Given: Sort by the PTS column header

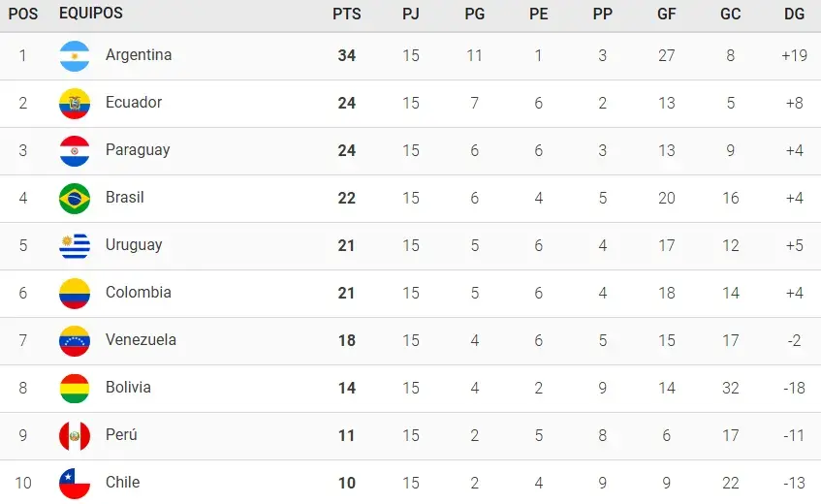Looking at the screenshot, I should click(347, 14).
